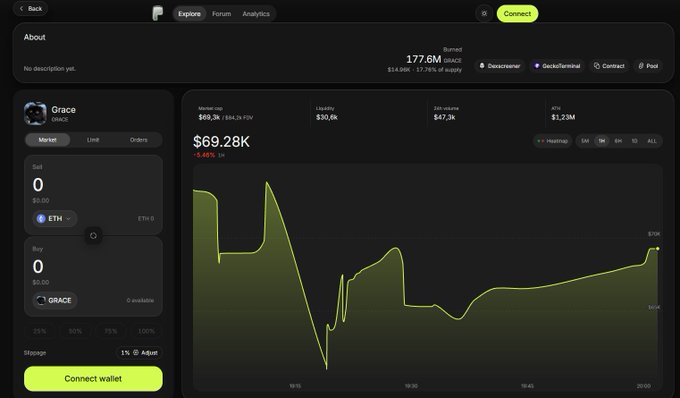Click the Connect button in the header
The width and height of the screenshot is (680, 398).
click(x=517, y=14)
